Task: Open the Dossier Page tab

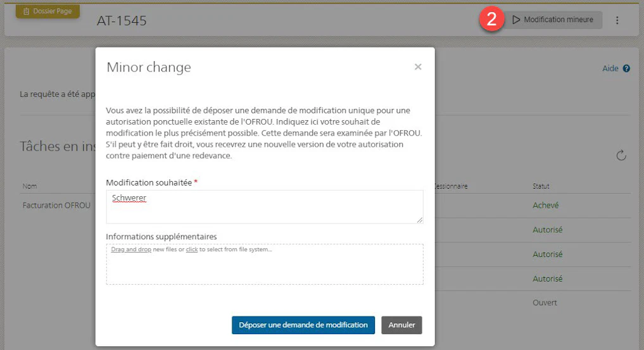Action: coord(47,11)
